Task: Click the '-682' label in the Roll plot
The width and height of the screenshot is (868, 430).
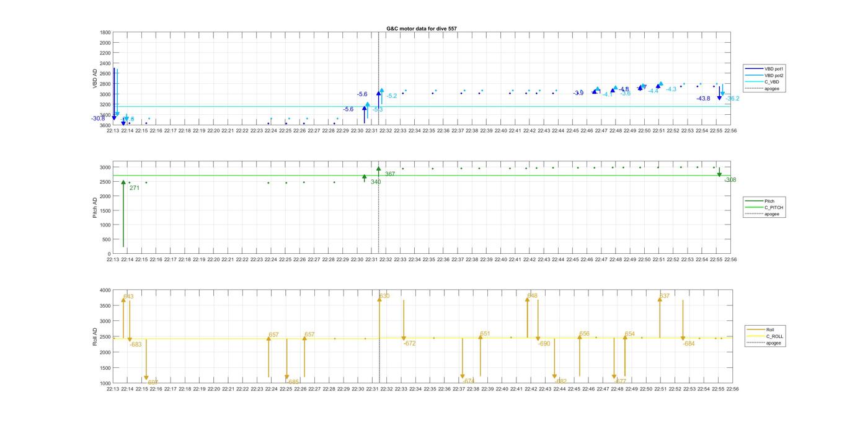Action: pyautogui.click(x=560, y=382)
